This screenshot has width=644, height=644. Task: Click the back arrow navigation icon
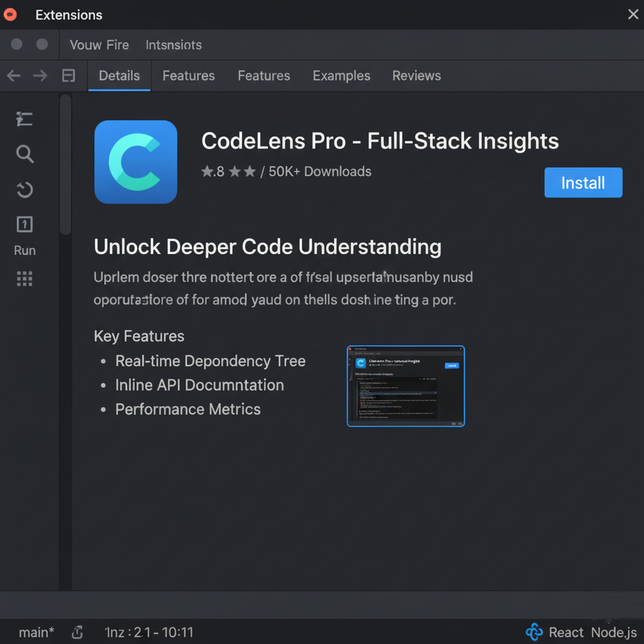(13, 75)
